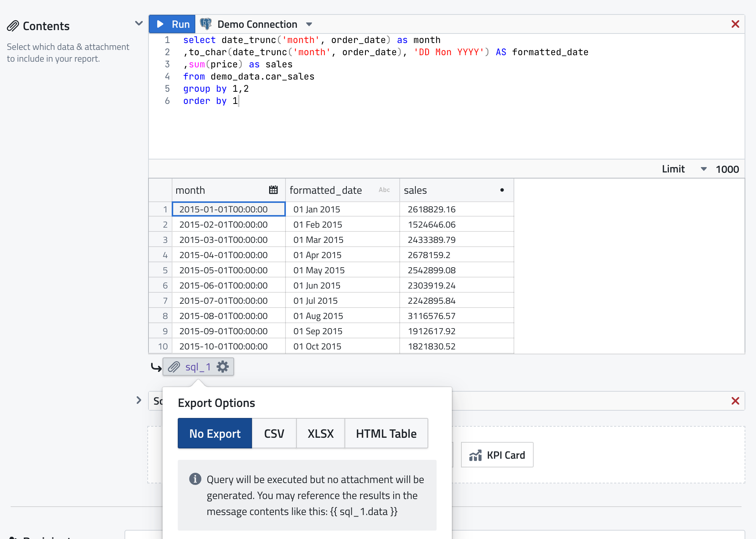Select the No Export option
Image resolution: width=756 pixels, height=539 pixels.
215,434
